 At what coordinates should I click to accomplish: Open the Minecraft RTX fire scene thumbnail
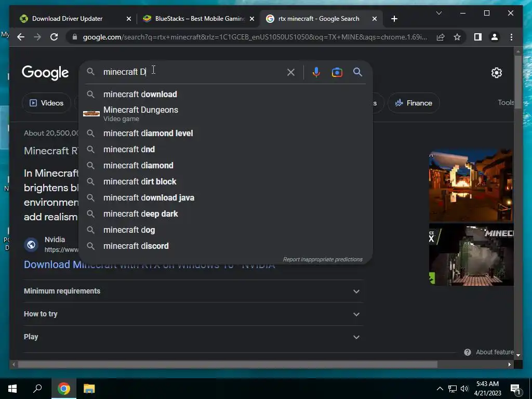(471, 185)
